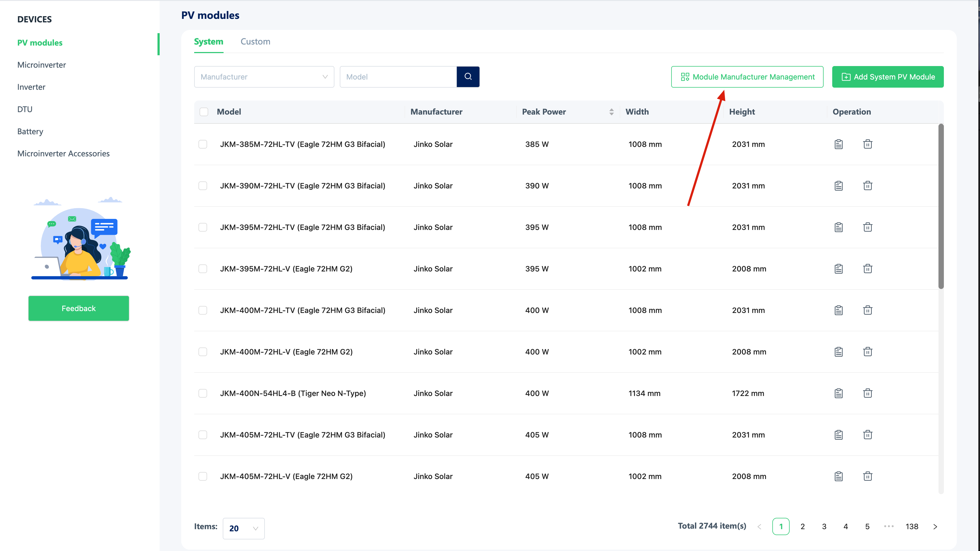The width and height of the screenshot is (980, 551).
Task: Go to next page arrow
Action: (x=935, y=527)
